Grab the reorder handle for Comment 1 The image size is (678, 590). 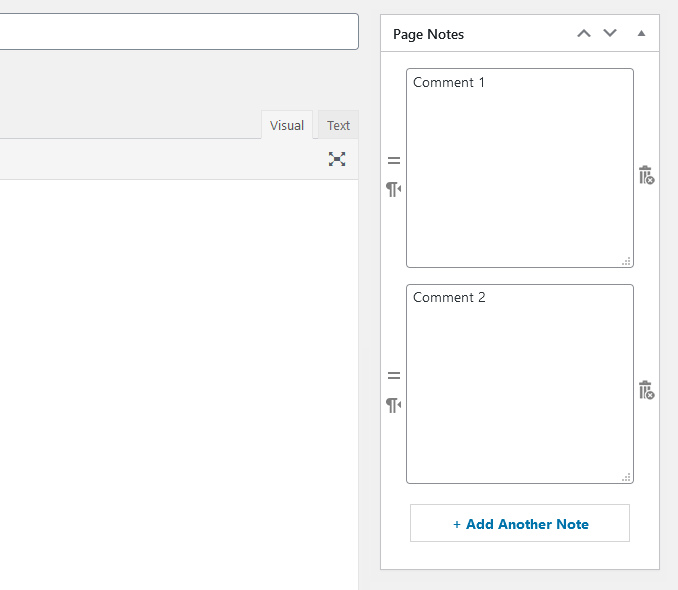click(x=394, y=160)
